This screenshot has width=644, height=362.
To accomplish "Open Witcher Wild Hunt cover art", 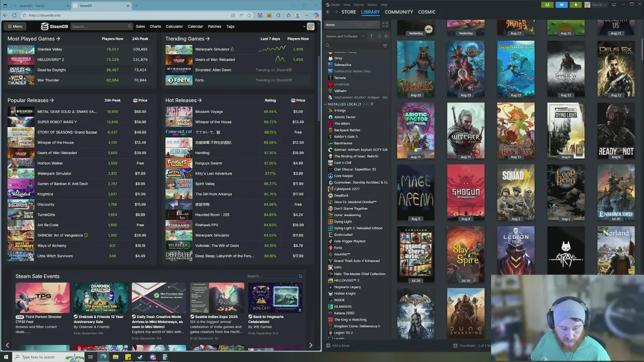I will [x=466, y=131].
